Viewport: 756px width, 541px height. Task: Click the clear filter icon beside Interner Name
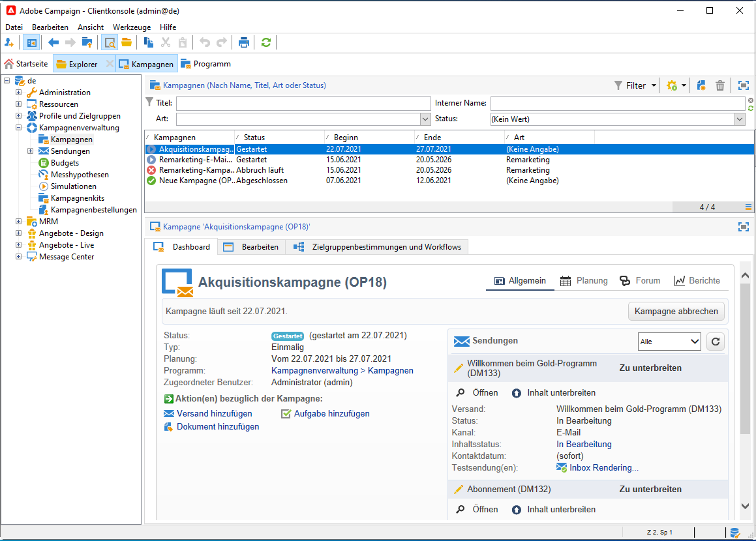(x=751, y=100)
